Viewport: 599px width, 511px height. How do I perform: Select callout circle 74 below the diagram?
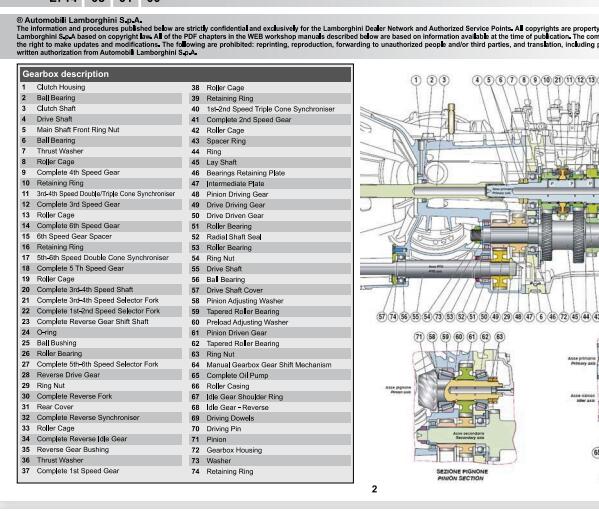[x=393, y=317]
